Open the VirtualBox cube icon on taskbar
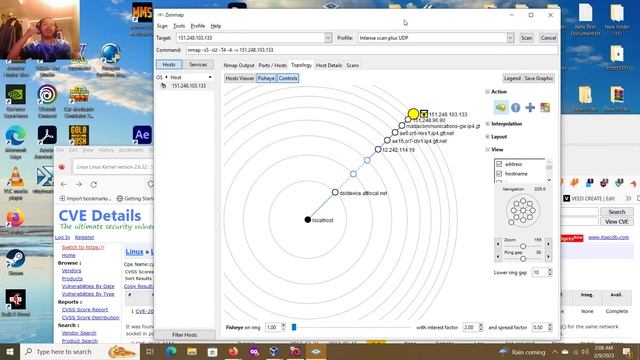640x360 pixels. 274,351
